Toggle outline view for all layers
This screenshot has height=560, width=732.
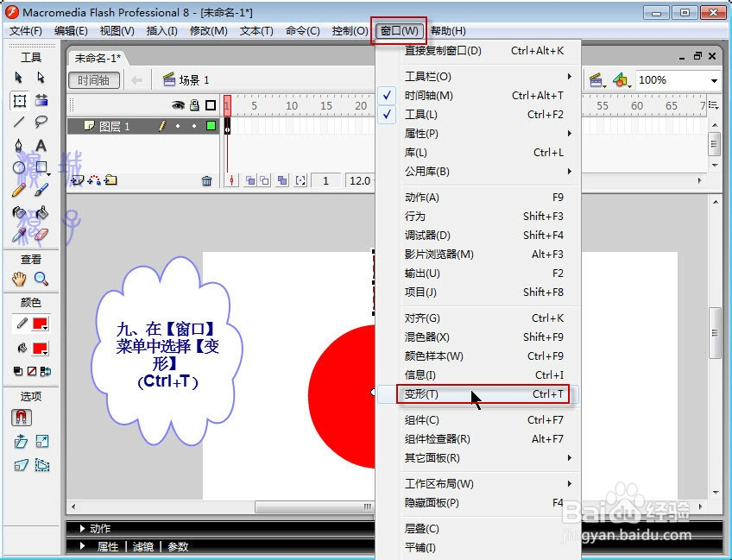211,105
